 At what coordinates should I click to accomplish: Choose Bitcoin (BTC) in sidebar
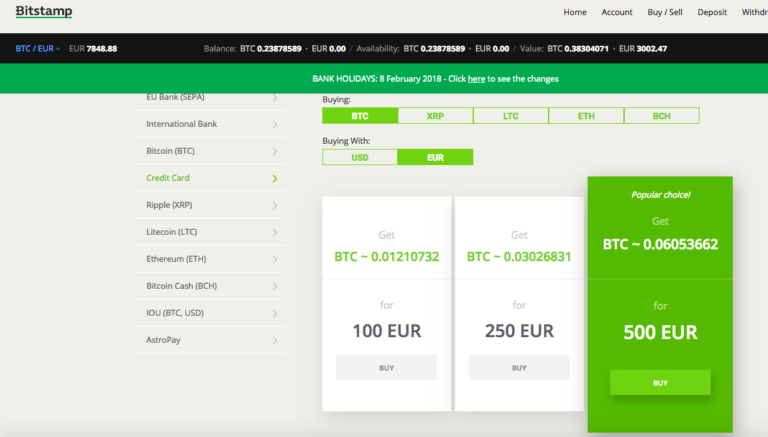click(209, 151)
